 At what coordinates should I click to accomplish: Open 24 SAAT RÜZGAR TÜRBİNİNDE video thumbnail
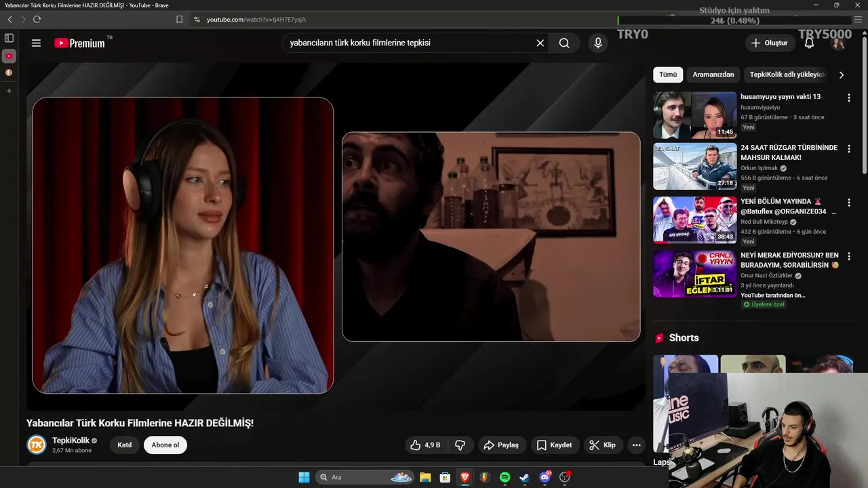coord(694,166)
